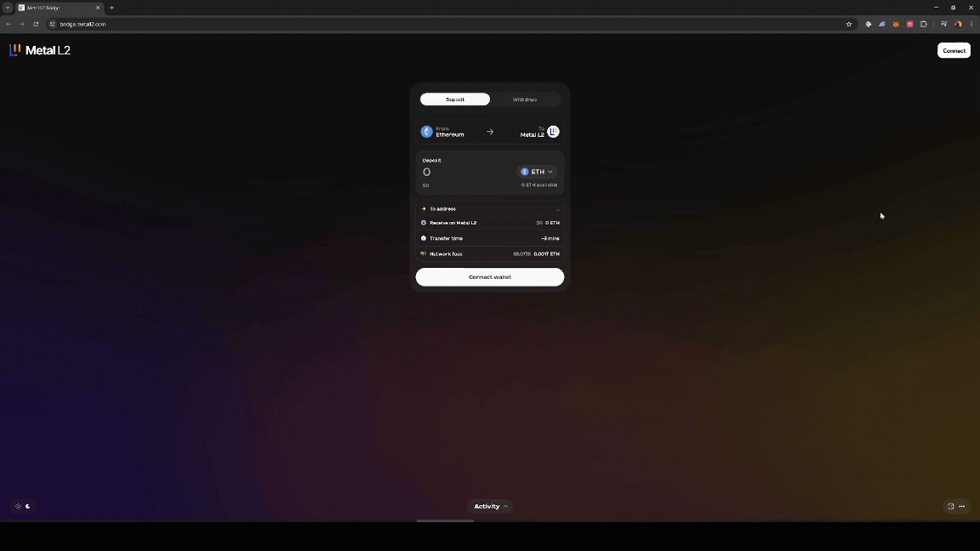Click the settings icon beside the ellipsis
Screen dimensions: 980x551
tap(950, 507)
